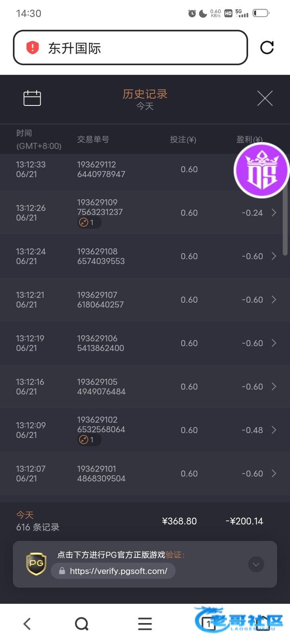The image size is (290, 644).
Task: Expand details for the 13:12:16 record
Action: pyautogui.click(x=274, y=386)
